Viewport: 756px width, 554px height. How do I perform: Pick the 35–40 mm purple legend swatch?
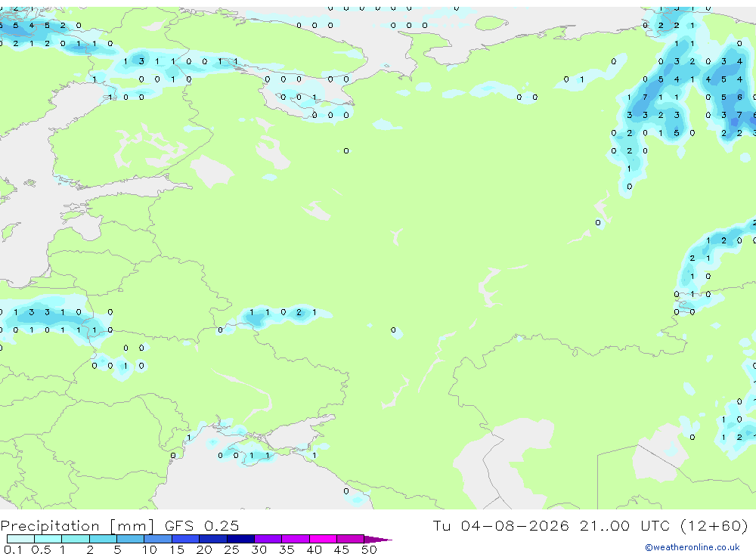(x=296, y=539)
